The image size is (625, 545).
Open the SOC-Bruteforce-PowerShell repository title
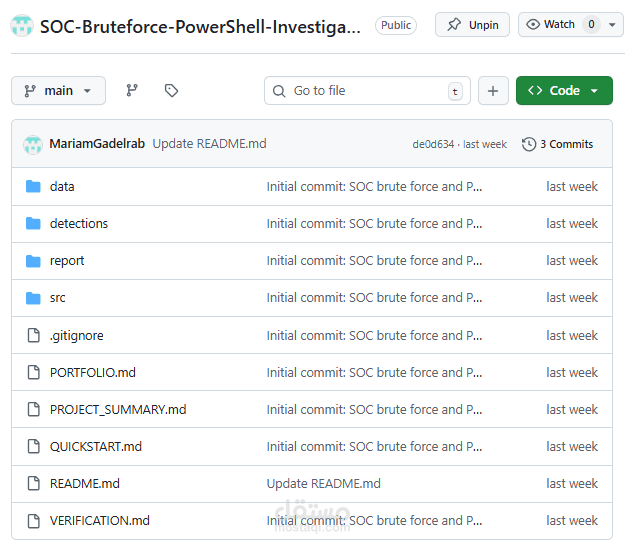point(200,27)
